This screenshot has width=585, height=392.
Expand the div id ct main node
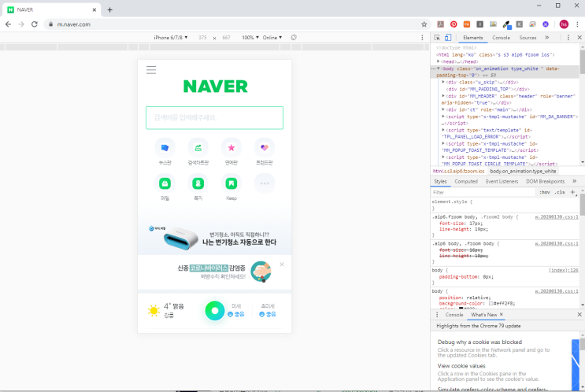pyautogui.click(x=443, y=109)
